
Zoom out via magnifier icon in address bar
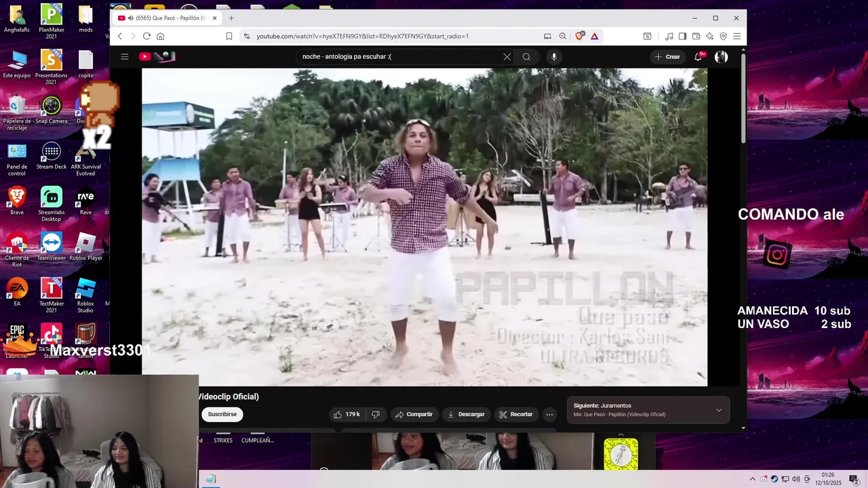tap(563, 36)
